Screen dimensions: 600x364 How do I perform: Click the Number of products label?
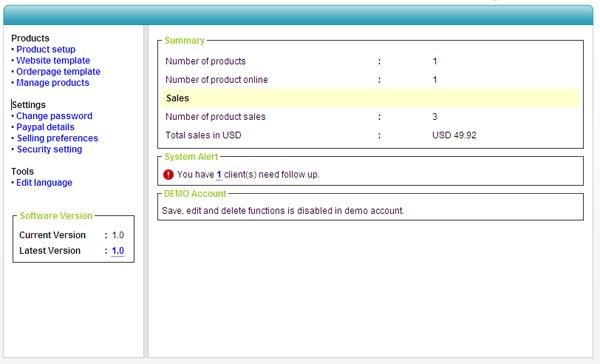click(205, 61)
